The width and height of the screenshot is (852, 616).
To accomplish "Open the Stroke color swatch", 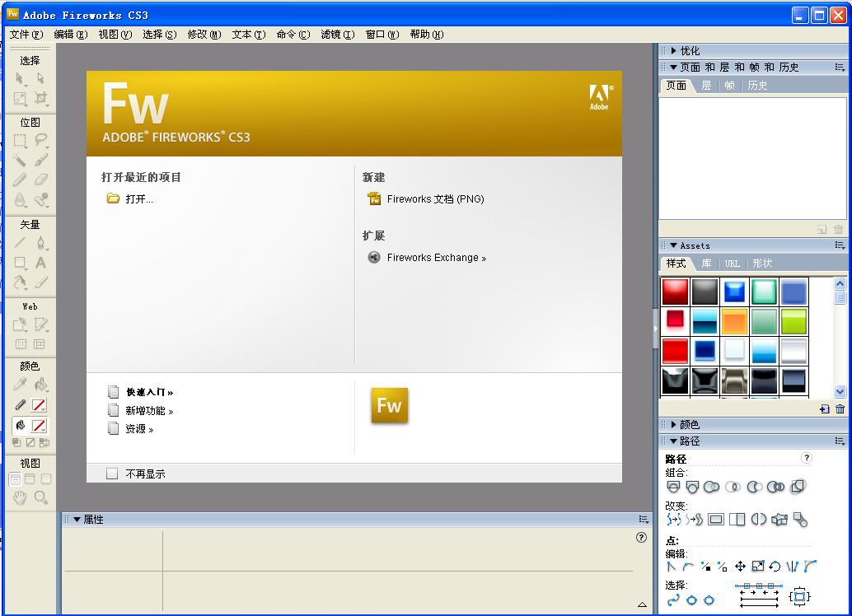I will tap(39, 405).
